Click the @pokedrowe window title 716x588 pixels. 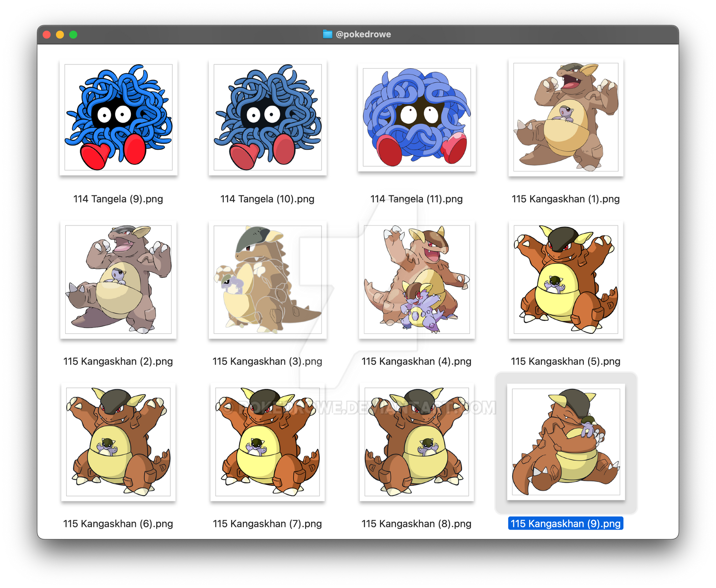pos(363,34)
